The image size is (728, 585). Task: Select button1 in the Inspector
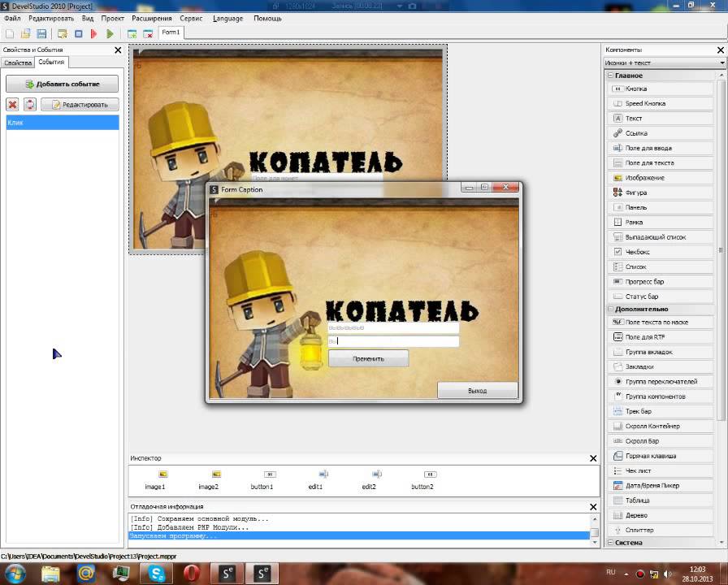coord(262,480)
